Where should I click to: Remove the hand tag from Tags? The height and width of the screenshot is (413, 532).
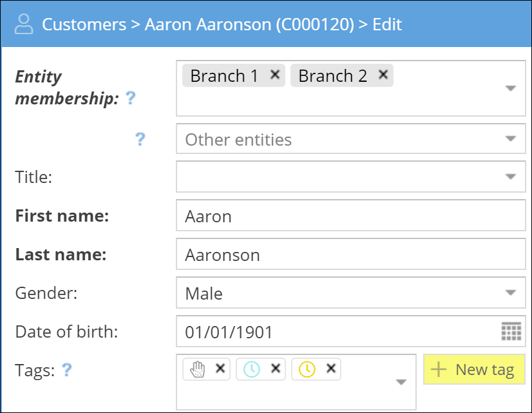pos(220,369)
